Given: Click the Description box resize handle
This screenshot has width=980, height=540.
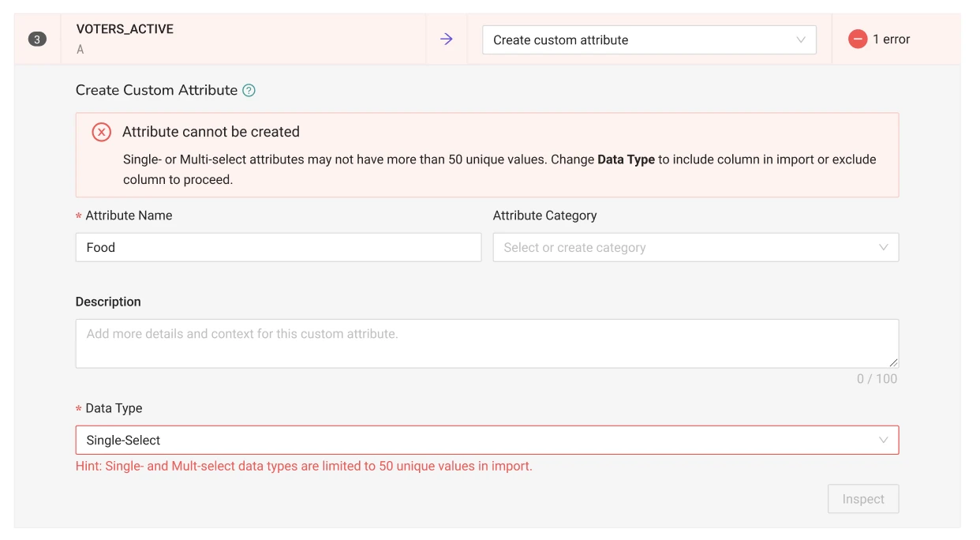Looking at the screenshot, I should [x=893, y=362].
